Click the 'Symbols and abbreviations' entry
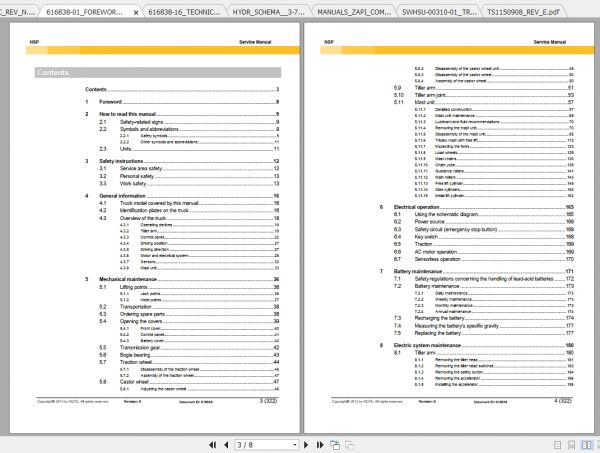The width and height of the screenshot is (600, 453). (149, 129)
